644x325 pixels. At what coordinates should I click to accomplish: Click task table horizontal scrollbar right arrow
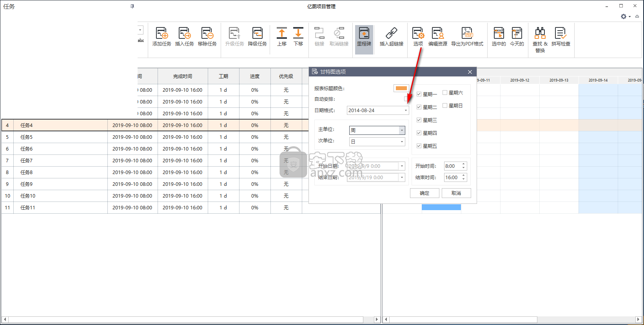pyautogui.click(x=377, y=320)
